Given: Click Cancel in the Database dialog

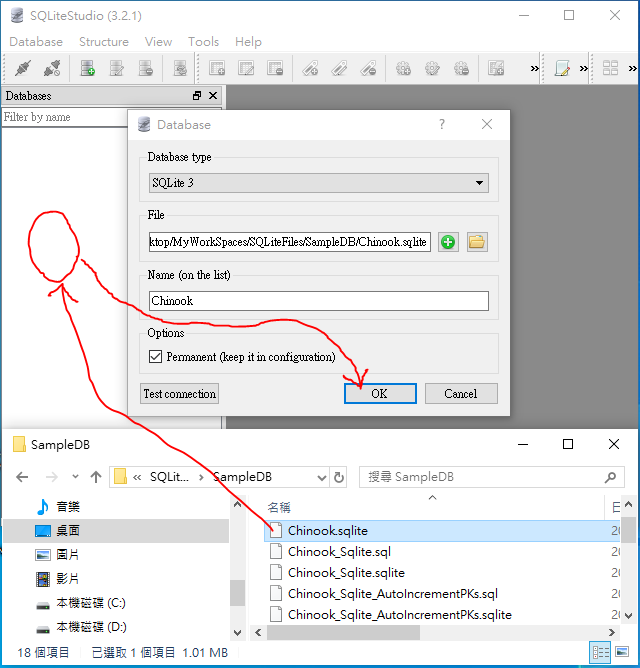Looking at the screenshot, I should (x=461, y=394).
